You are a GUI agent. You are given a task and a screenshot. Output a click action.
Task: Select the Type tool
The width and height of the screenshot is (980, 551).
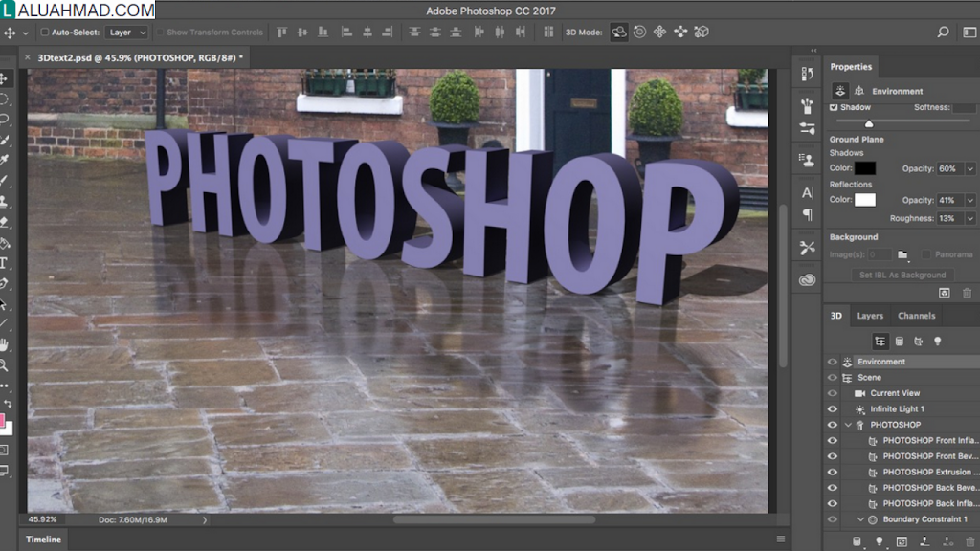click(x=4, y=263)
